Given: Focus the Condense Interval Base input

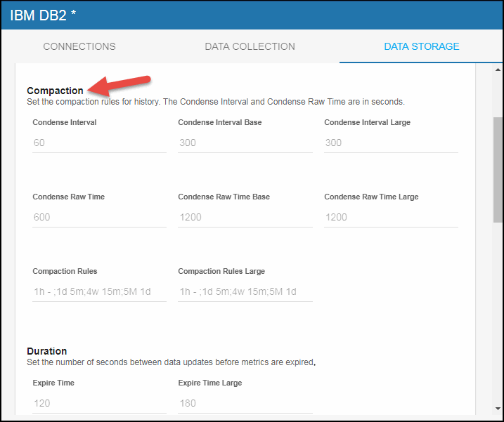Looking at the screenshot, I should tap(245, 143).
